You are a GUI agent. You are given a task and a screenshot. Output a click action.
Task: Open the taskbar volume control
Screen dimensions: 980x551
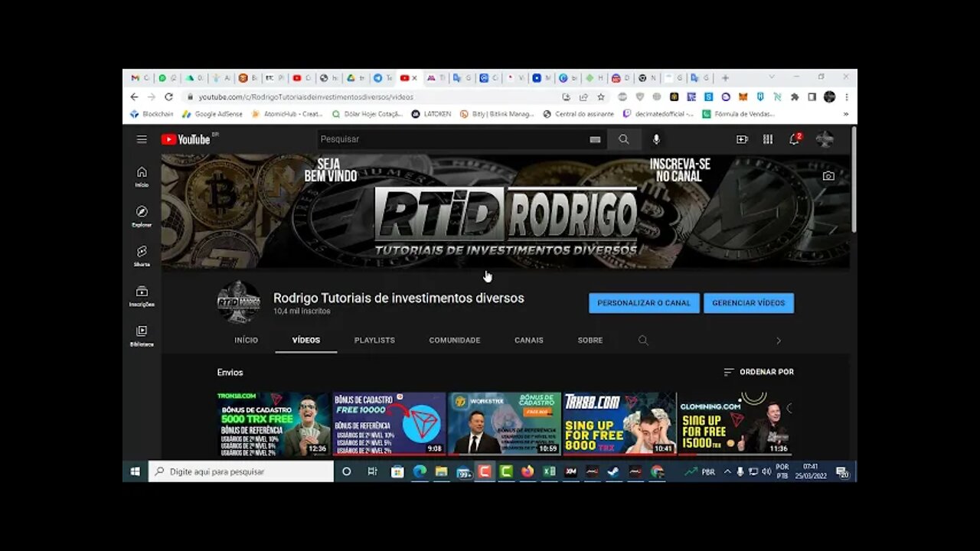tap(766, 472)
